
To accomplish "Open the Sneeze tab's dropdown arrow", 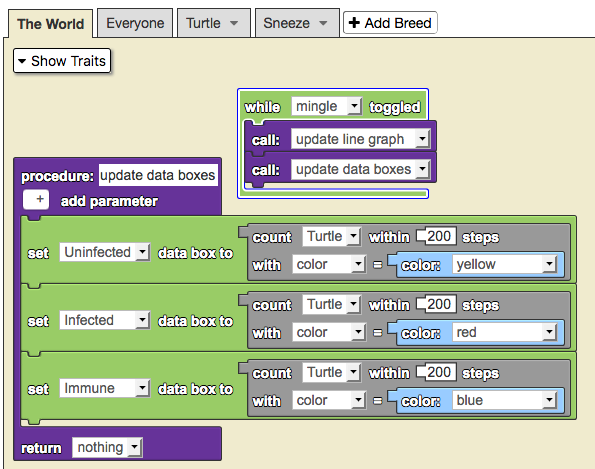I will point(323,23).
